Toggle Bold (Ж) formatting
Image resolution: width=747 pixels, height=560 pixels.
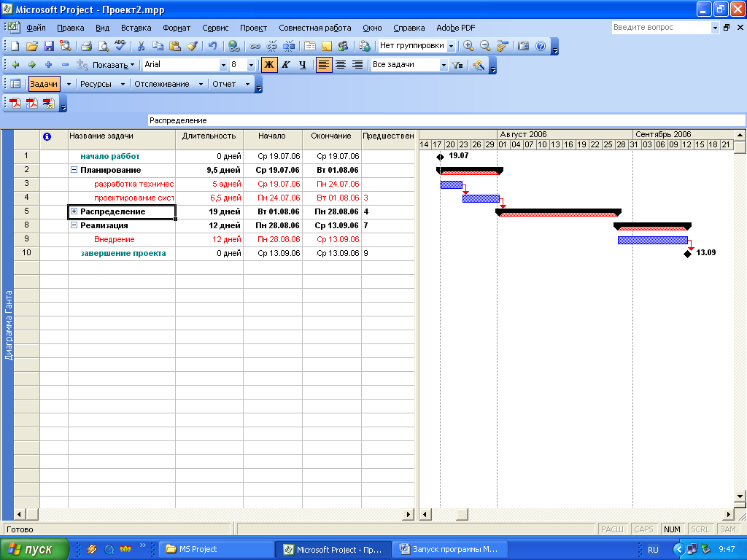point(269,65)
